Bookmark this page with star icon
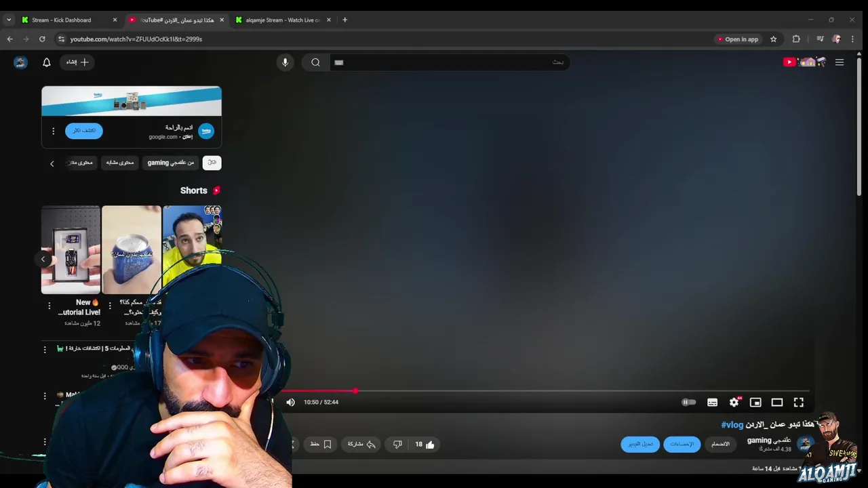The height and width of the screenshot is (488, 868). point(773,39)
